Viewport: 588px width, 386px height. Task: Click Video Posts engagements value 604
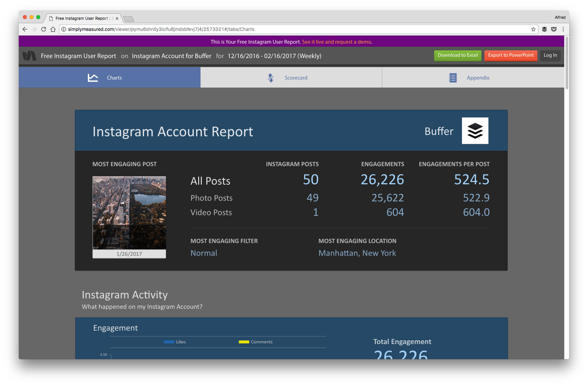[395, 212]
